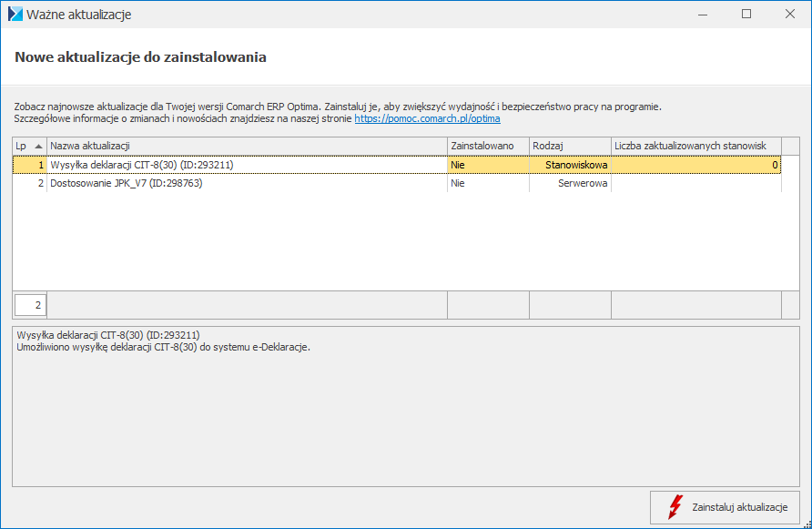
Task: Select the Dostosowanie JPK_V7 update row
Action: [x=246, y=183]
